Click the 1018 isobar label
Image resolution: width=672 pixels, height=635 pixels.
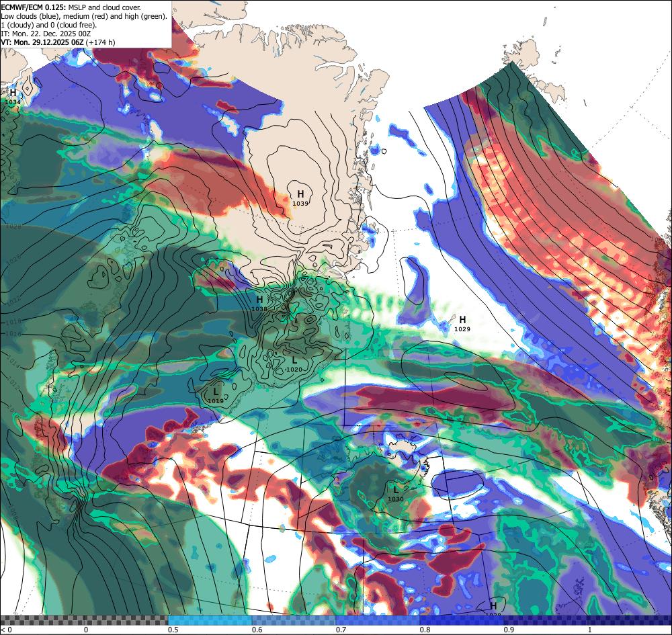(14, 321)
